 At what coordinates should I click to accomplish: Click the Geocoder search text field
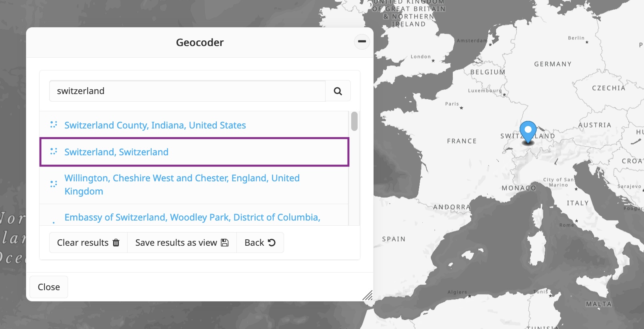pyautogui.click(x=187, y=91)
